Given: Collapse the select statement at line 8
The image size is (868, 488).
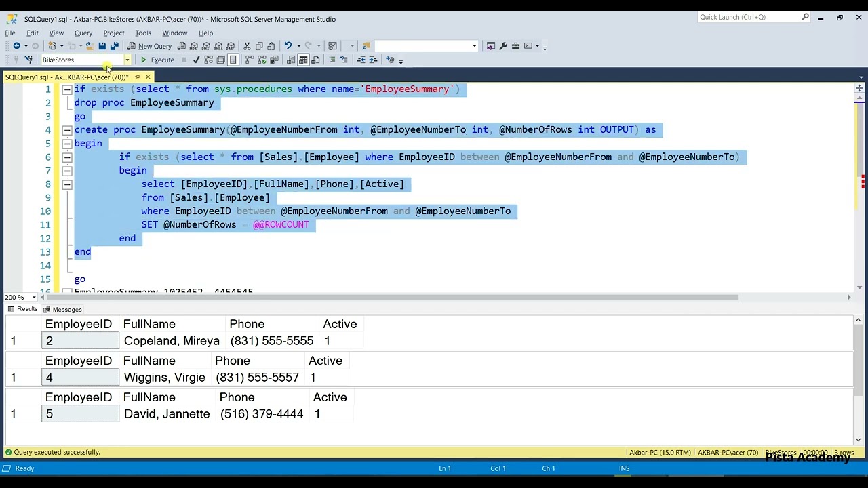Looking at the screenshot, I should click(x=67, y=184).
